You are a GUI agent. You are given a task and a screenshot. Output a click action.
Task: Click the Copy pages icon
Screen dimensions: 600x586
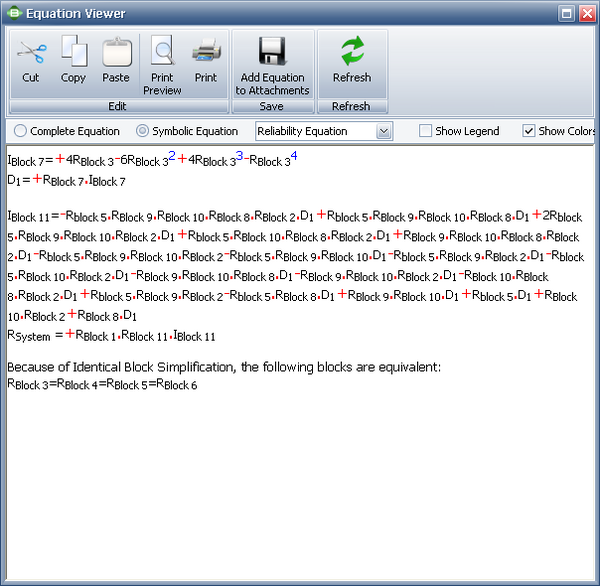tap(73, 52)
